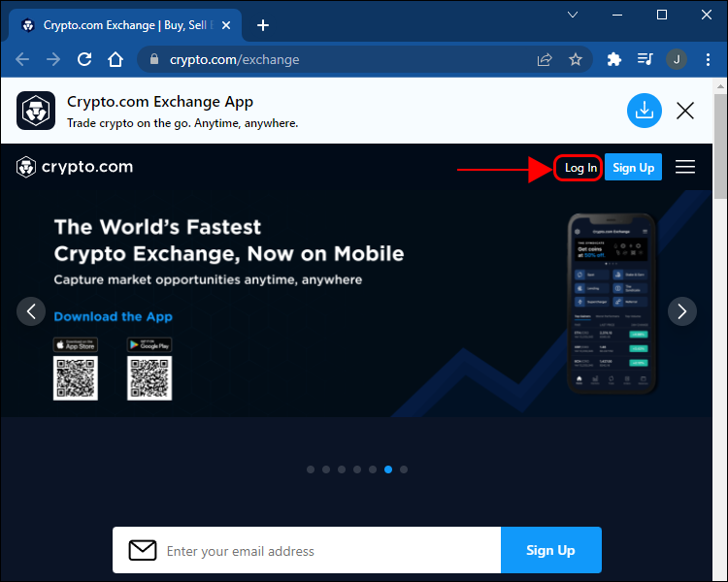Select the last carousel dot indicator
728x582 pixels.
click(404, 469)
